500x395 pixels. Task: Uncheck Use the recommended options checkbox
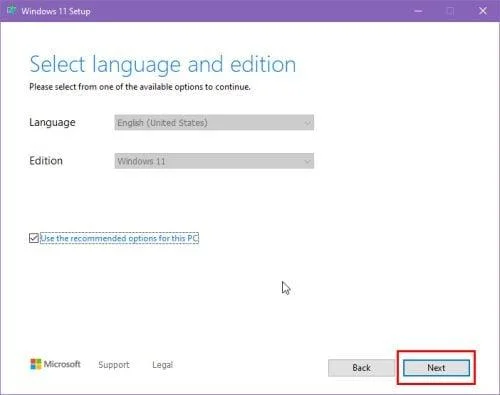pyautogui.click(x=34, y=238)
